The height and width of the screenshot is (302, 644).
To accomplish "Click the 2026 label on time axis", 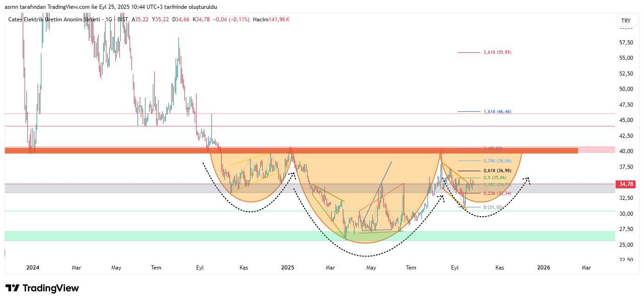I will (x=543, y=268).
